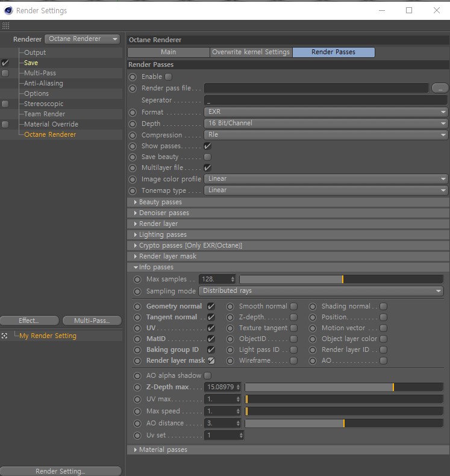450x476 pixels.
Task: Open the Sampling mode dropdown
Action: coord(321,291)
